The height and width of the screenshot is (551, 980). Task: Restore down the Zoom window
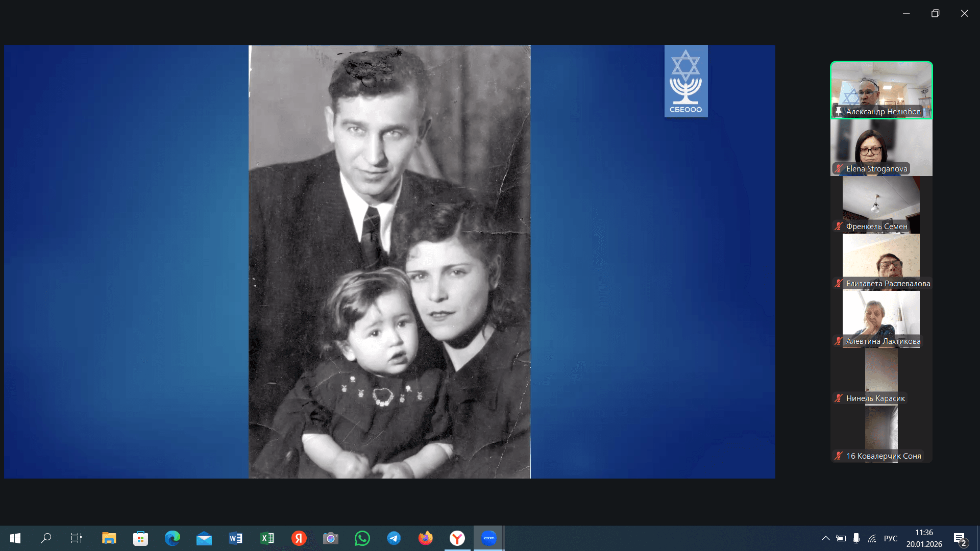(935, 13)
